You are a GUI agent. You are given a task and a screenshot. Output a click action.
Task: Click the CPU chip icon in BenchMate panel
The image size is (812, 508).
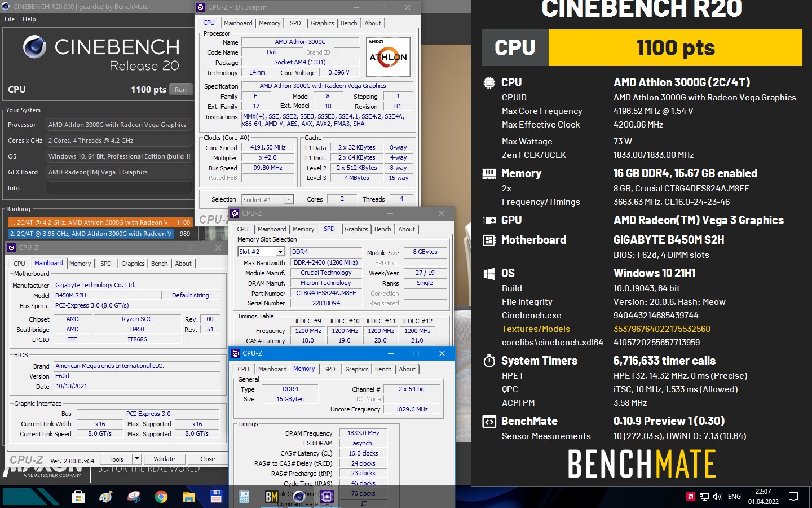(489, 82)
